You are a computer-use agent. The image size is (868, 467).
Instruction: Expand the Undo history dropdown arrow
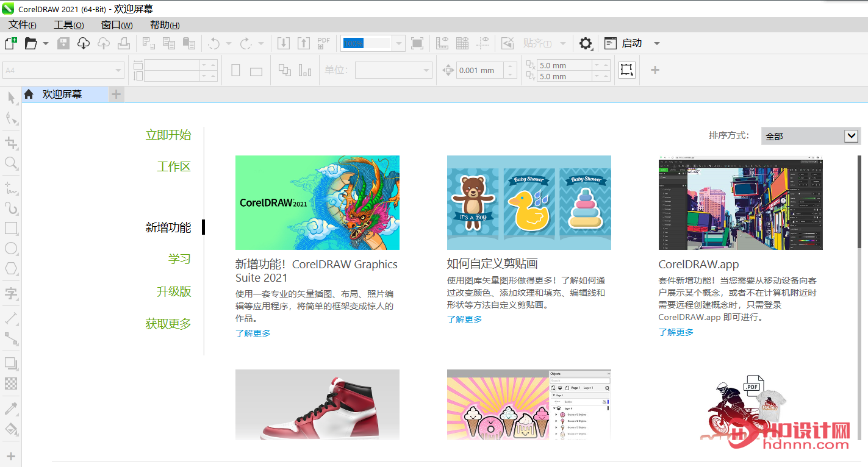click(x=229, y=43)
